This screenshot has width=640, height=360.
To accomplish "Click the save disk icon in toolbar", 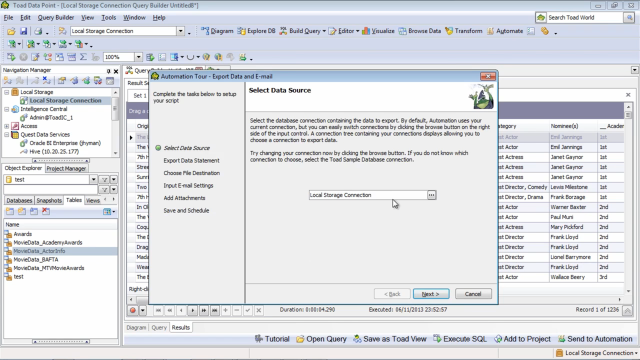I will point(23,31).
